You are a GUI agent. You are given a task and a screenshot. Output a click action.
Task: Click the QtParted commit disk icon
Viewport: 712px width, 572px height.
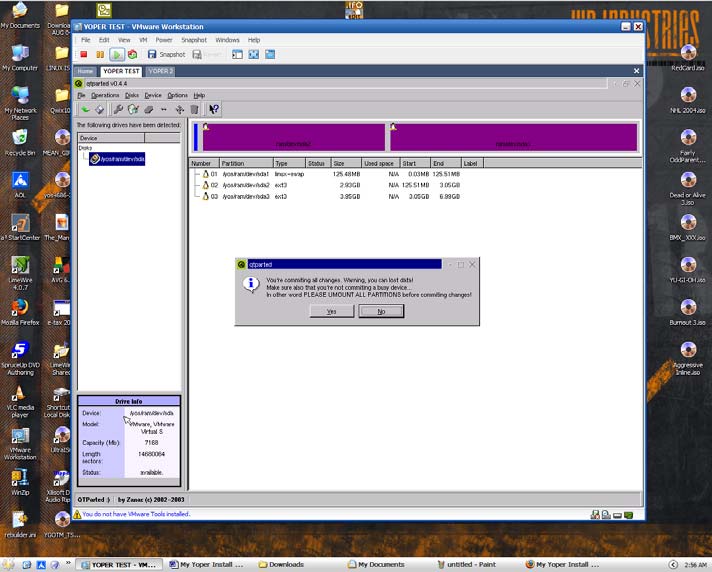[x=99, y=109]
